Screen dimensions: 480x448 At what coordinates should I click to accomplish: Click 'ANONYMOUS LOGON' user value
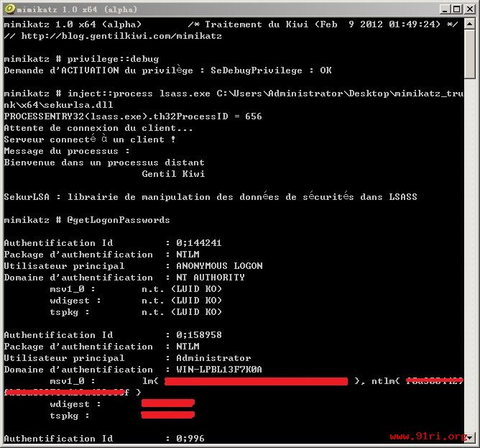point(219,266)
